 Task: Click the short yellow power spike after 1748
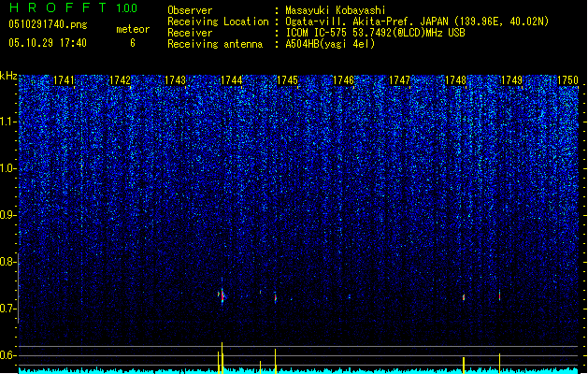[464, 365]
